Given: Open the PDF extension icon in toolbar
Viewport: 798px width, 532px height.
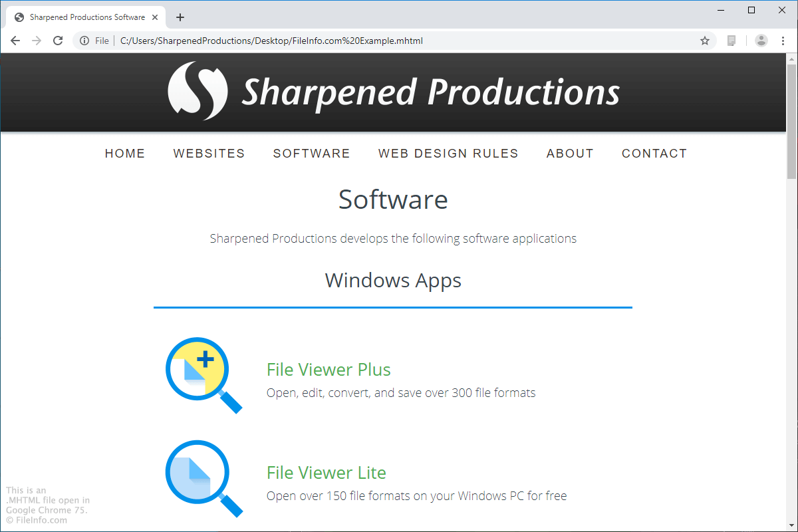Looking at the screenshot, I should pyautogui.click(x=731, y=41).
